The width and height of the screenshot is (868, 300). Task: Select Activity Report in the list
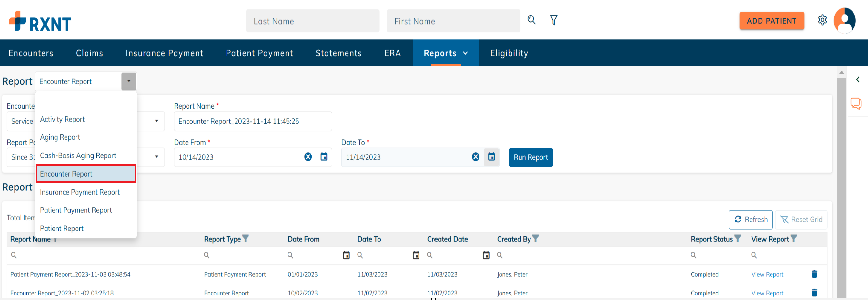(62, 119)
